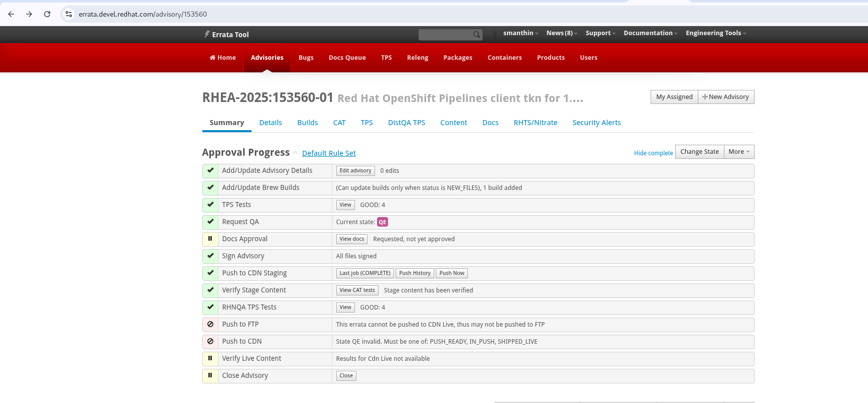Click the Last job (COMPLETE) button

(x=365, y=273)
